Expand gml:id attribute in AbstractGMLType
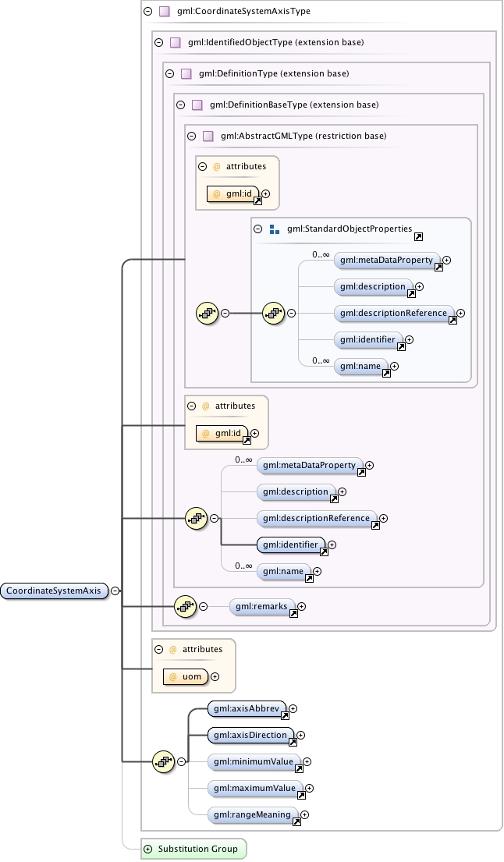Image resolution: width=504 pixels, height=862 pixels. point(266,193)
